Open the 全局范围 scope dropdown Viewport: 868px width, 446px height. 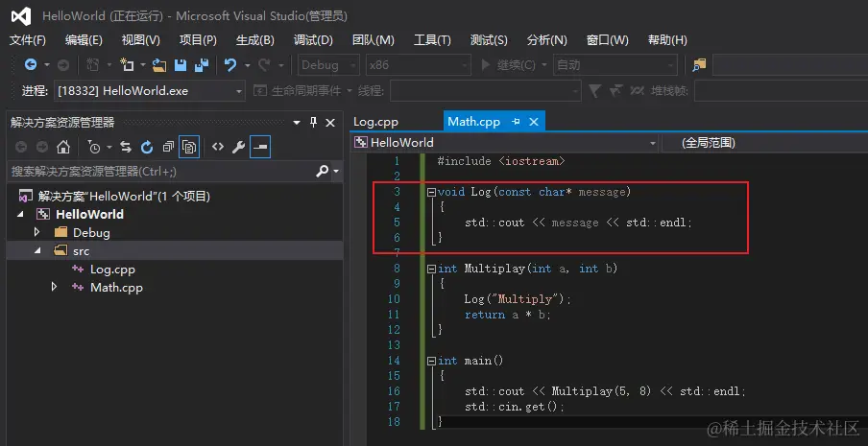point(764,143)
